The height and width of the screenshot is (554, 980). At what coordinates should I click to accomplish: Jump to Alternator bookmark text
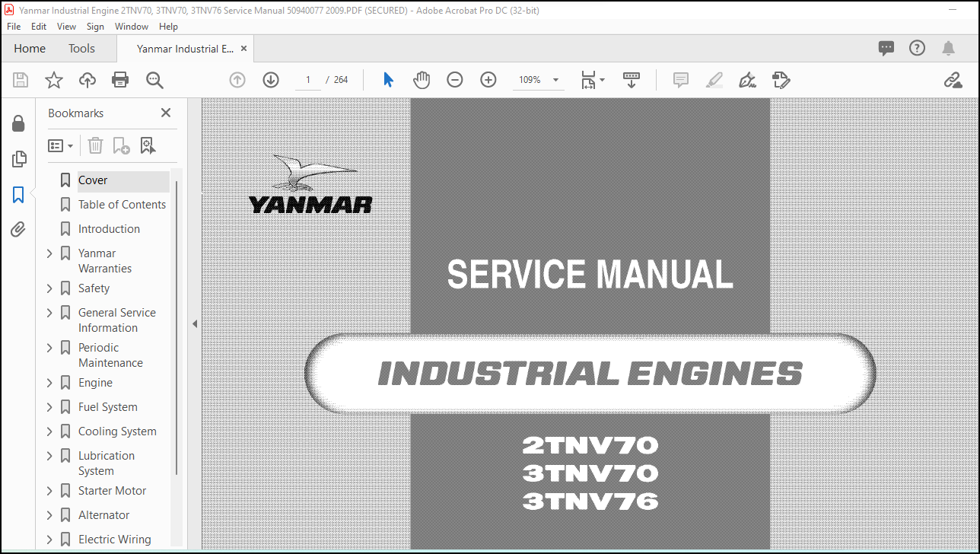pos(103,515)
